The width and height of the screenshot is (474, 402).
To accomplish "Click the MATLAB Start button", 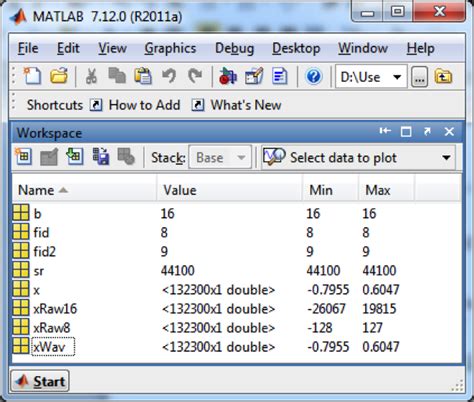I will [40, 381].
